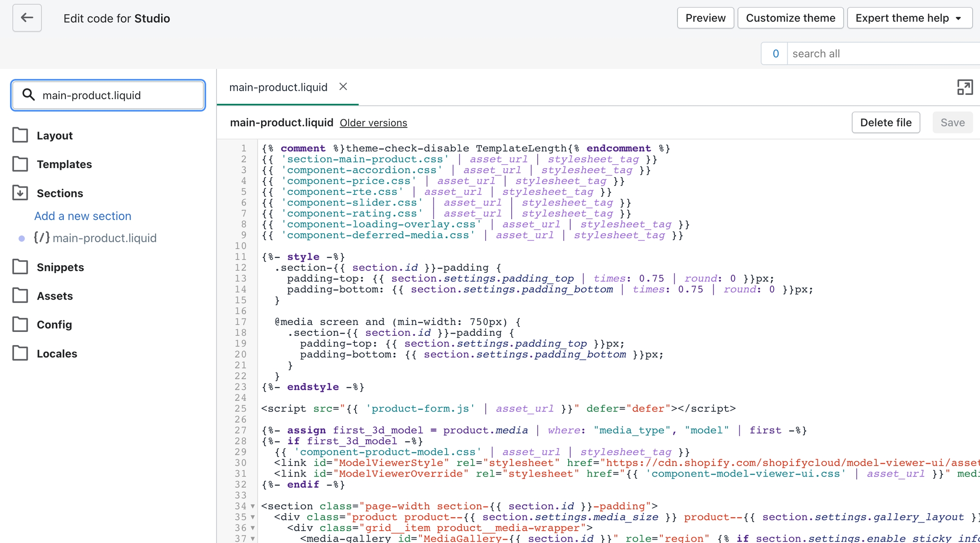
Task: Fold code at line 36 arrow
Action: pos(253,528)
